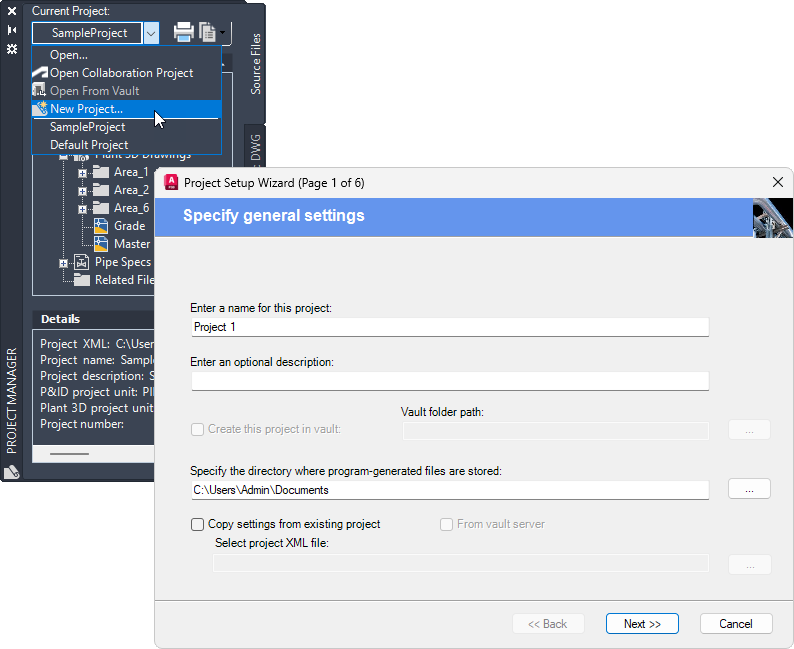Image resolution: width=794 pixels, height=649 pixels.
Task: Click the copy reports icon
Action: click(208, 32)
